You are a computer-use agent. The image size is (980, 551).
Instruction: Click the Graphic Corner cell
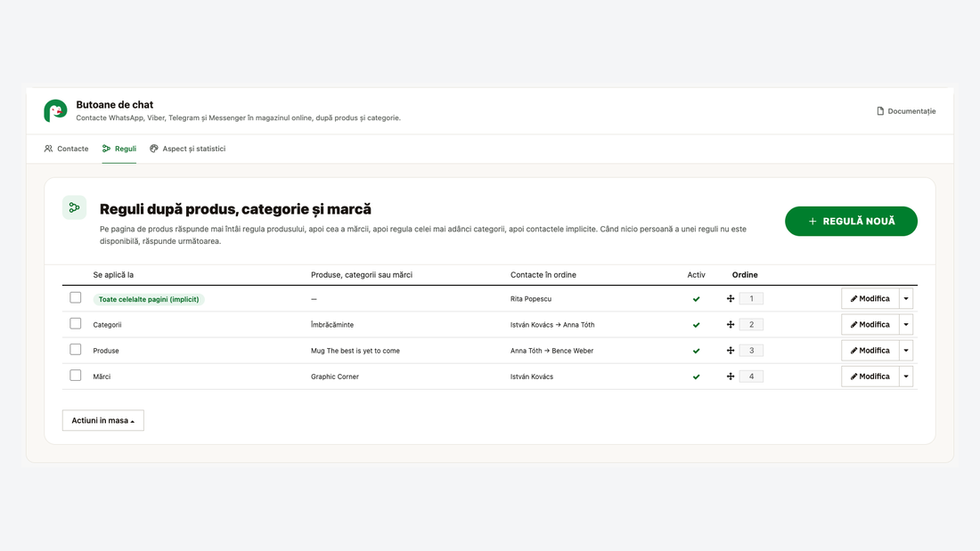tap(335, 377)
